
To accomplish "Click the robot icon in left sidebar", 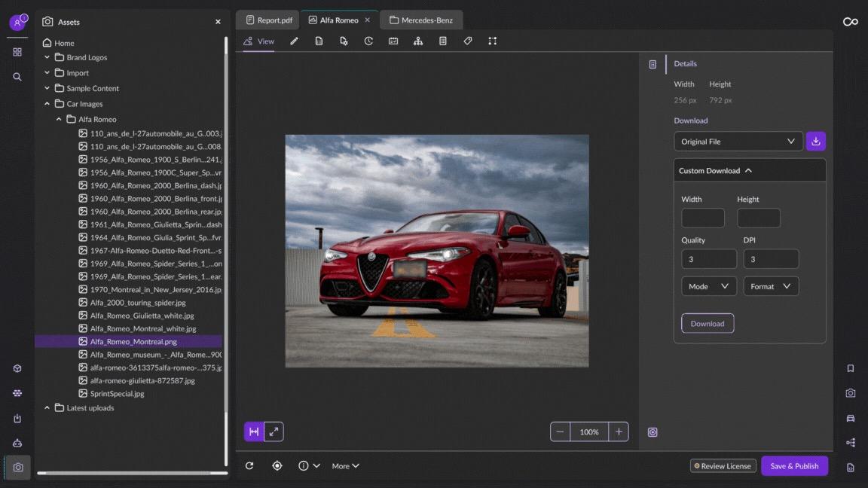I will 17,443.
